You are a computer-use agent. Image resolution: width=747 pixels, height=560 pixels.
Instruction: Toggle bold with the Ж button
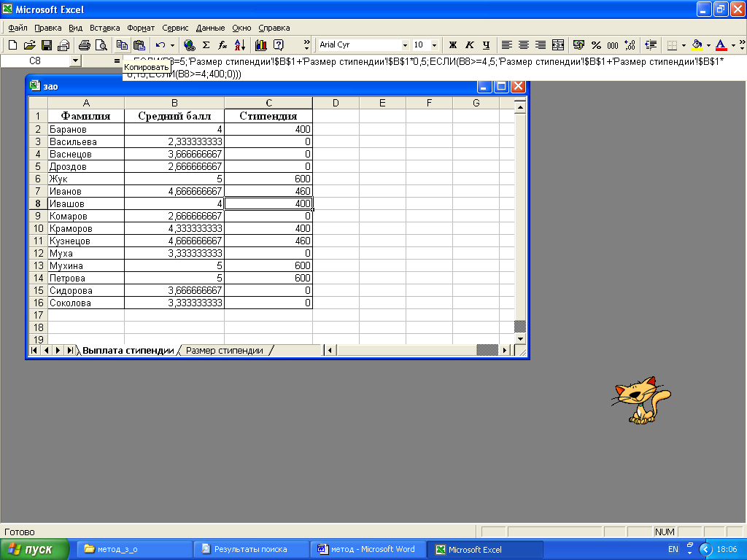point(452,44)
